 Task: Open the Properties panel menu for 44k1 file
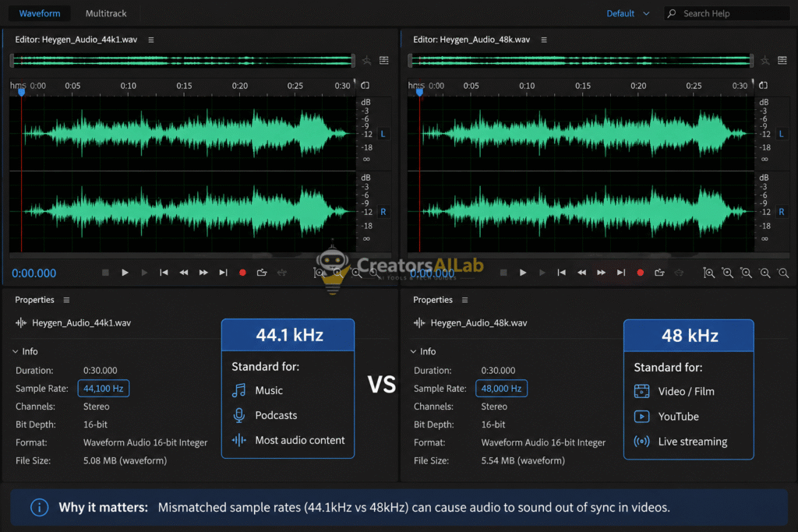click(x=66, y=300)
